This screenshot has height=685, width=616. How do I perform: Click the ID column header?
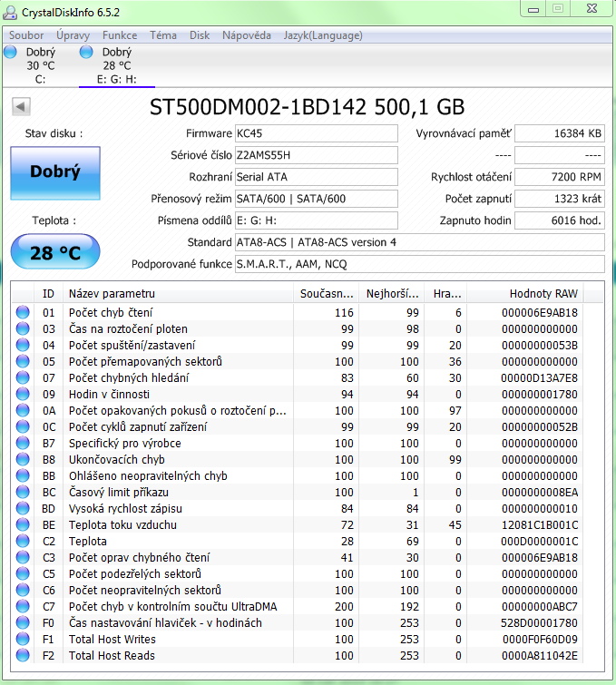click(x=48, y=294)
